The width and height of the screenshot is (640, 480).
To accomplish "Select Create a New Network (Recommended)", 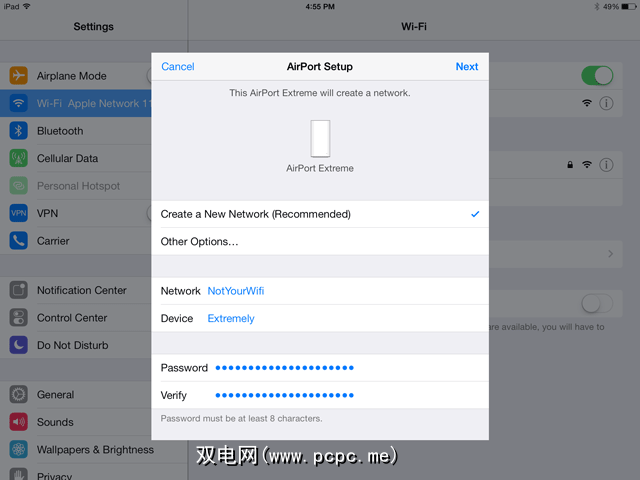I will pyautogui.click(x=320, y=214).
